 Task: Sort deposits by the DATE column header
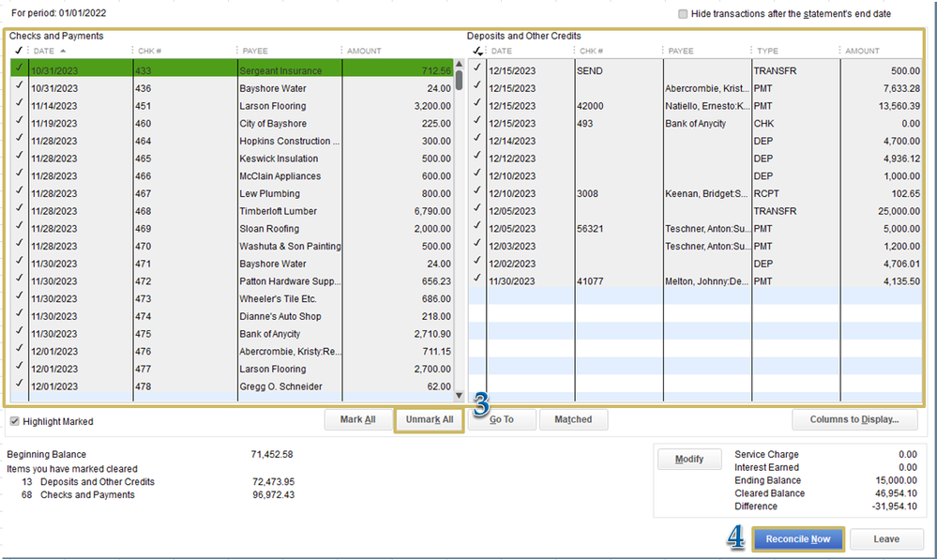[502, 51]
